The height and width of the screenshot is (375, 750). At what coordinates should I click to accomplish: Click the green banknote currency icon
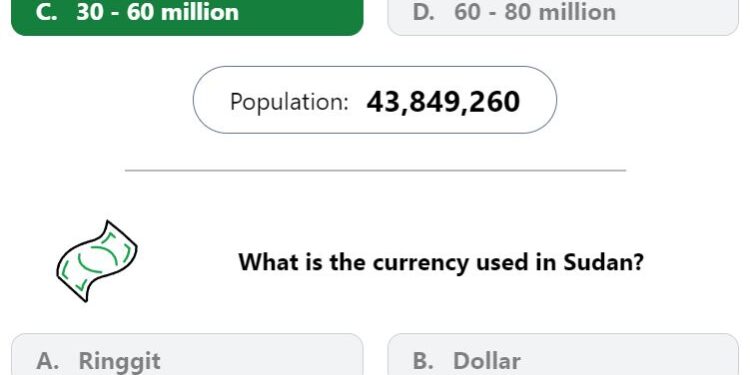pyautogui.click(x=97, y=261)
